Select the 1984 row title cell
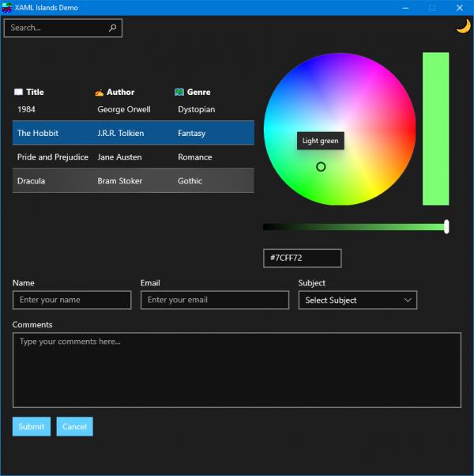Viewport: 474px width, 476px height. (x=26, y=109)
